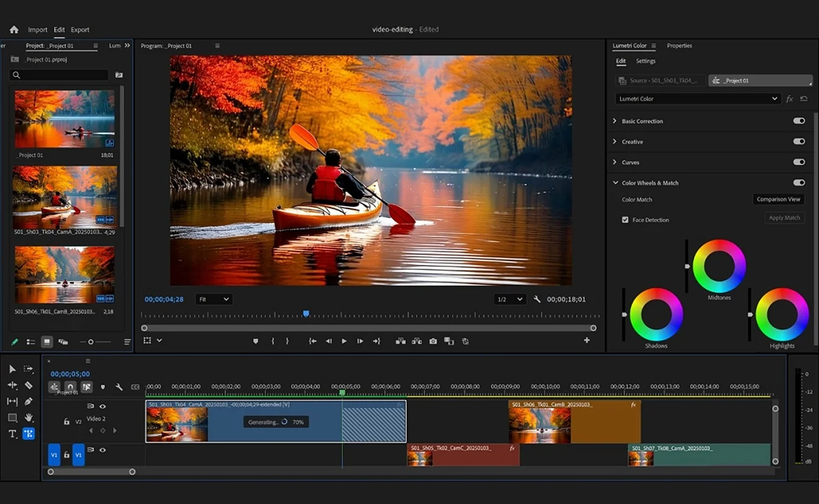Toggle project writable pencil icon

click(14, 342)
